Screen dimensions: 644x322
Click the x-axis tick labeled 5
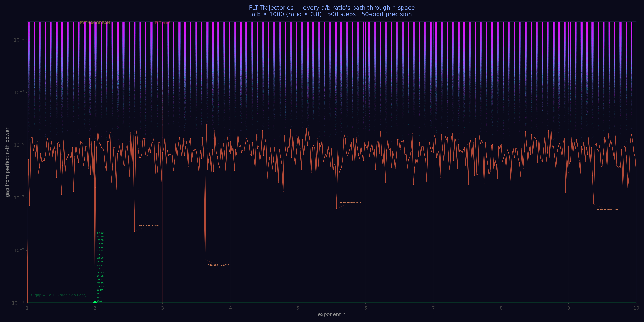[298, 308]
